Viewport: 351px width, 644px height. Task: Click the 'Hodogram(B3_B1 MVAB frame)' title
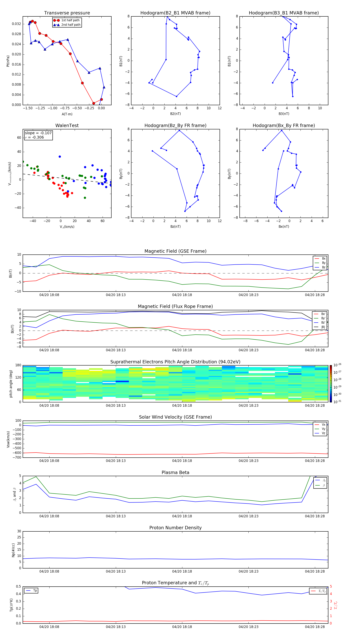coord(284,13)
